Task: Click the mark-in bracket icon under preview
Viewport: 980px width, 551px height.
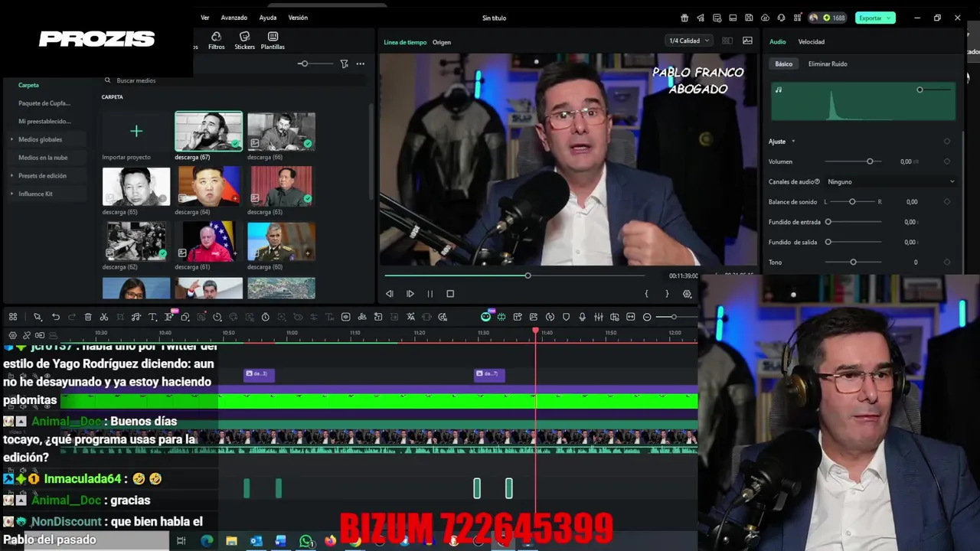Action: 646,294
